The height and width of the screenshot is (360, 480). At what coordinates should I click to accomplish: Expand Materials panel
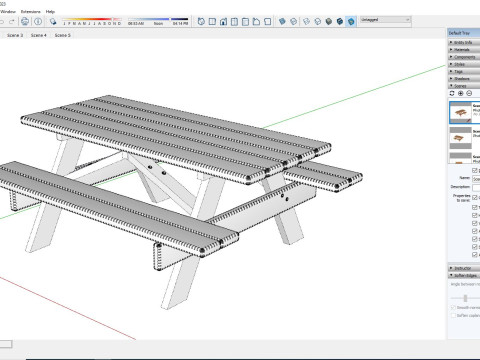[464, 50]
